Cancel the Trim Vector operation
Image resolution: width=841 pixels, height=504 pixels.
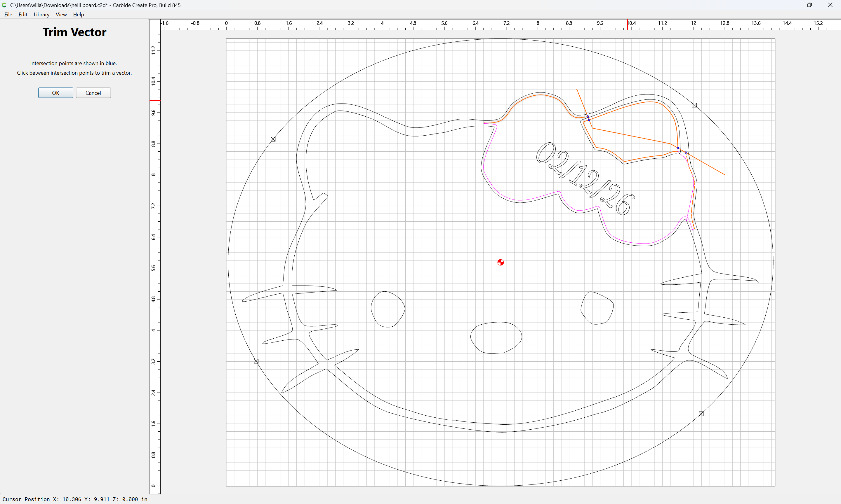pos(93,93)
